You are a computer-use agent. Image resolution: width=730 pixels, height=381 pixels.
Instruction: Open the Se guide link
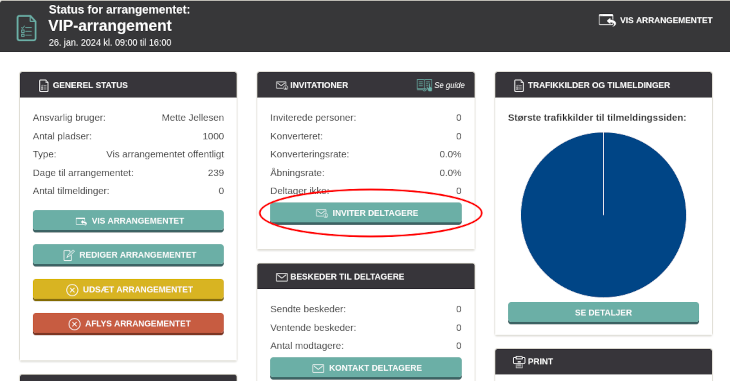449,85
